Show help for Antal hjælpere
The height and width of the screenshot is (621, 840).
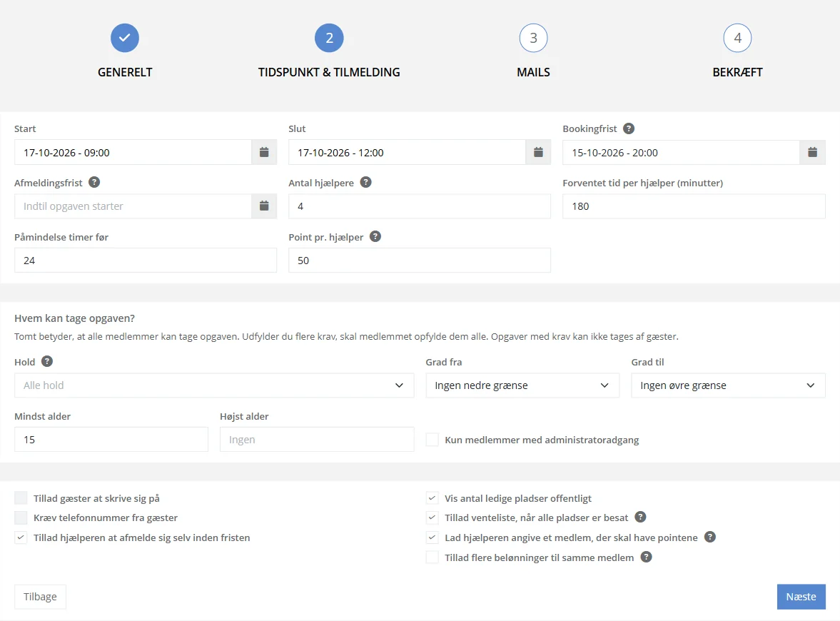point(366,182)
